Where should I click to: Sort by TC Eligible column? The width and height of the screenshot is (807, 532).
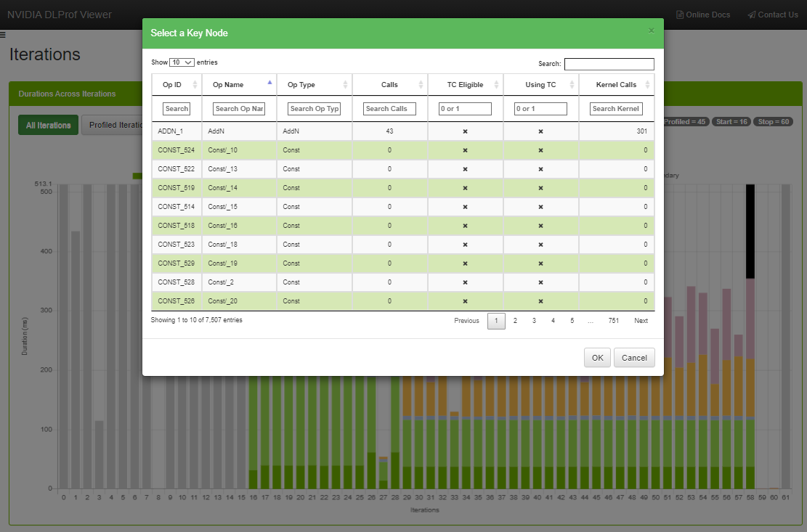pyautogui.click(x=465, y=85)
